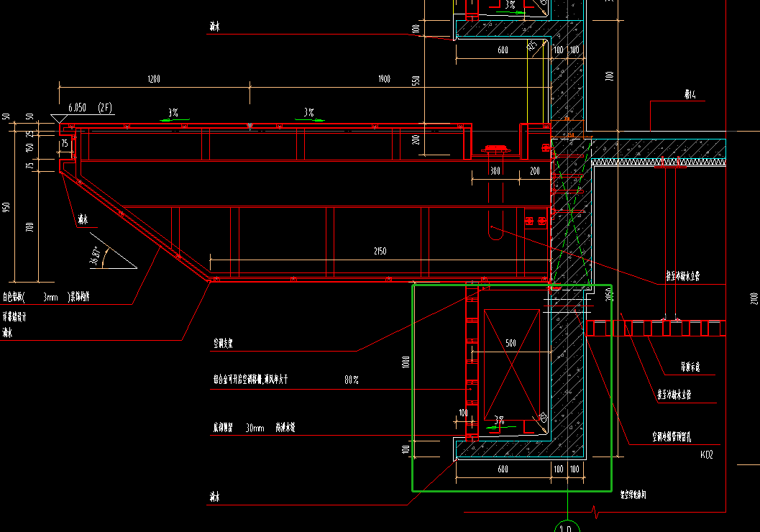This screenshot has height=532, width=760.
Task: Select the 1000 vertical dimension
Action: click(x=406, y=362)
